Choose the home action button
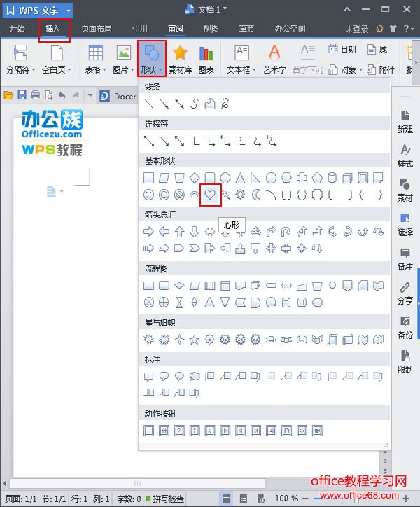Viewport: 420px width, 507px height. (164, 431)
